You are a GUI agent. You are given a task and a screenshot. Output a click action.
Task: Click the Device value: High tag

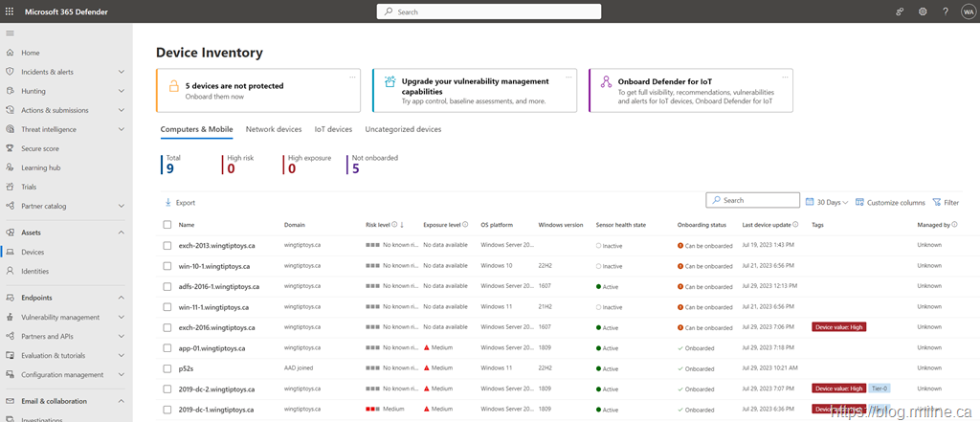838,327
